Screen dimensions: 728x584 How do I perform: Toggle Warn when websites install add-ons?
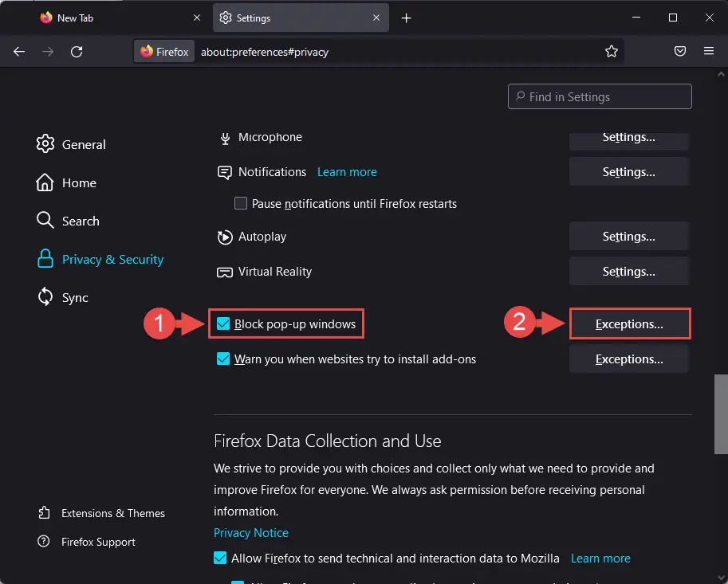click(223, 359)
